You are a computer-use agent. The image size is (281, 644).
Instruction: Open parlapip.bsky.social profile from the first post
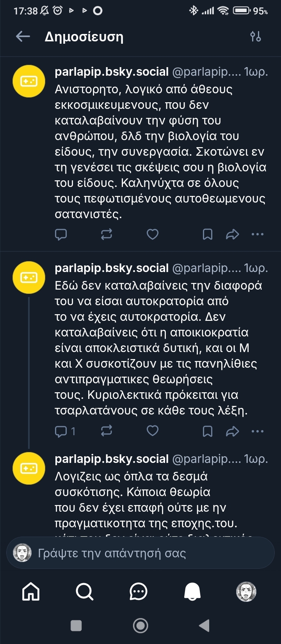coord(112,72)
